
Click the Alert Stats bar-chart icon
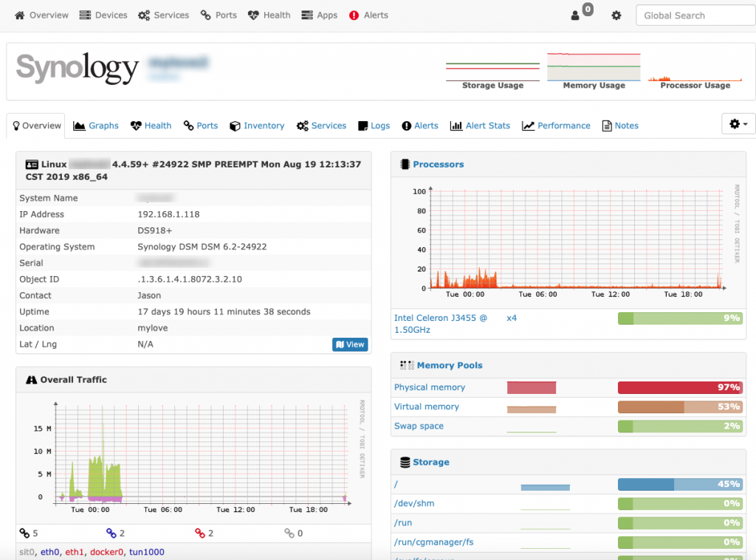[x=456, y=125]
